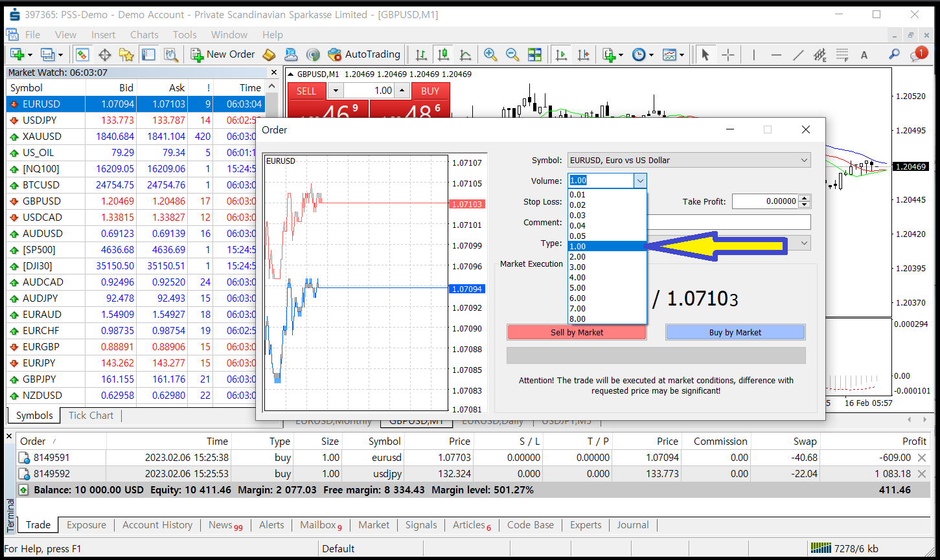Screen dimensions: 940x560
Task: Open the Charts menu
Action: point(144,35)
